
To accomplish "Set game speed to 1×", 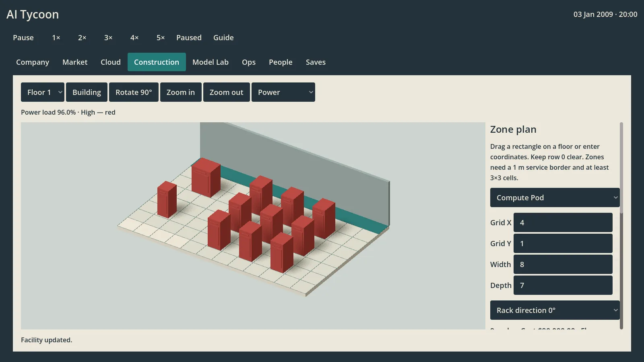I will (x=56, y=37).
